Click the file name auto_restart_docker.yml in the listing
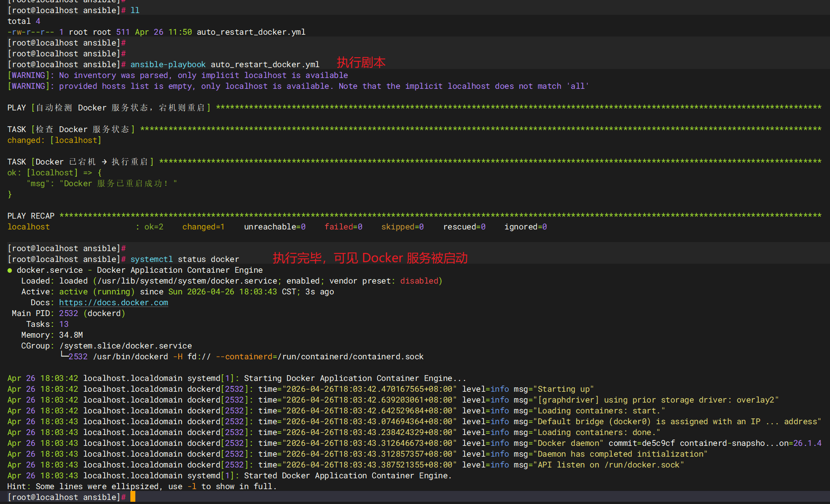 tap(251, 32)
